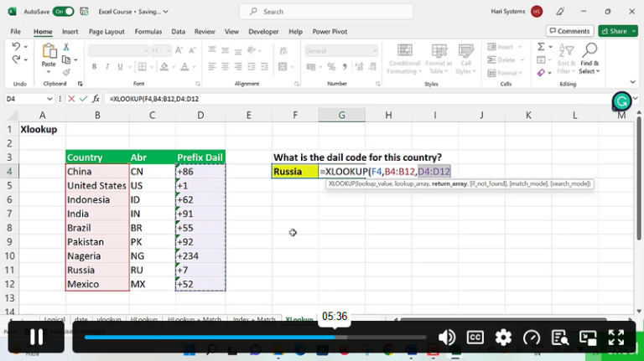644x361 pixels.
Task: Switch to the Page Layout tab
Action: tap(106, 31)
